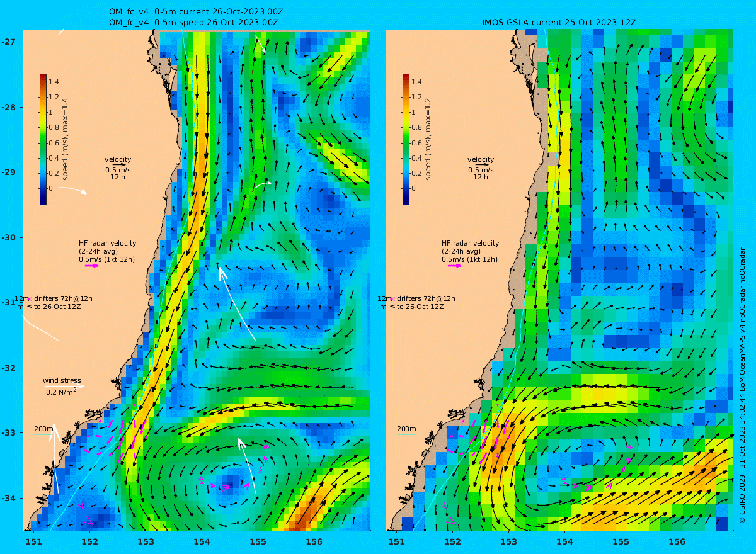Click 'to 26 Oct 12Z' text in OM_fc_v4 map
Image resolution: width=756 pixels, height=554 pixels.
[x=58, y=307]
